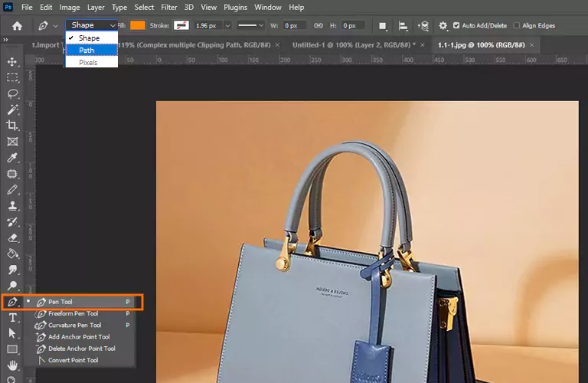
Task: Select the Horizontal Type tool
Action: point(12,317)
